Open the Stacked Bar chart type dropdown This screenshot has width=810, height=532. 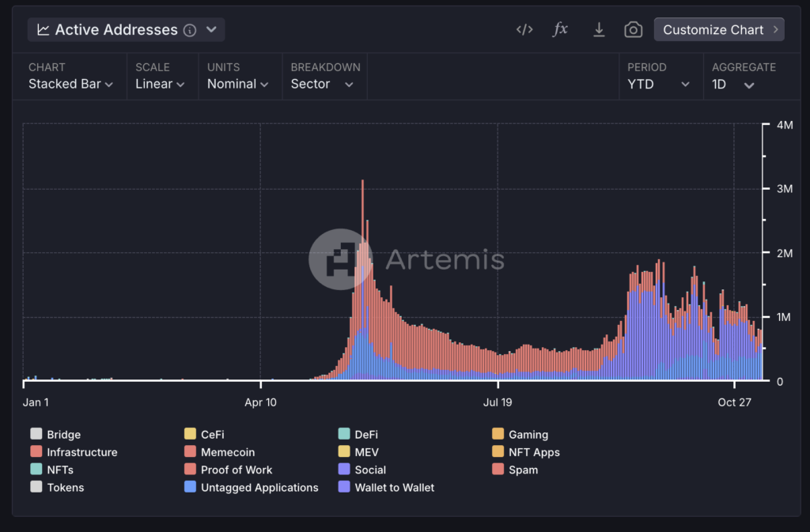(70, 84)
